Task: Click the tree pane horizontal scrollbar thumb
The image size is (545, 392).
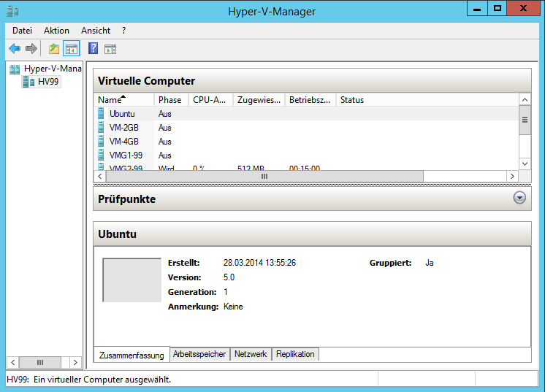Action: [x=40, y=363]
